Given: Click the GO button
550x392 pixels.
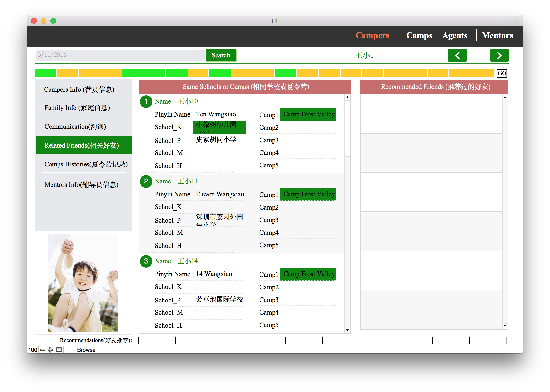Looking at the screenshot, I should click(x=502, y=73).
